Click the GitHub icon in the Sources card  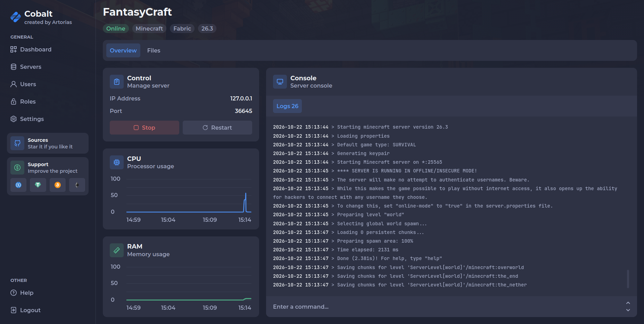click(x=17, y=143)
